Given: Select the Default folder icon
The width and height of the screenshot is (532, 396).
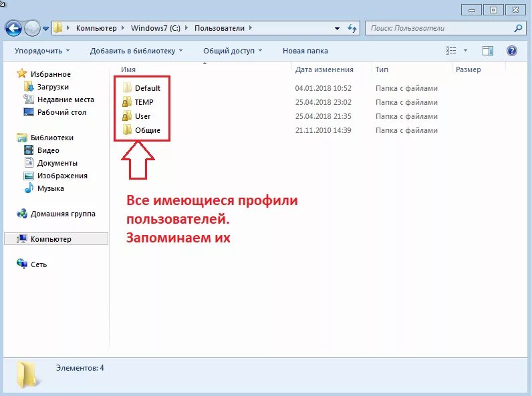Looking at the screenshot, I should pyautogui.click(x=127, y=87).
